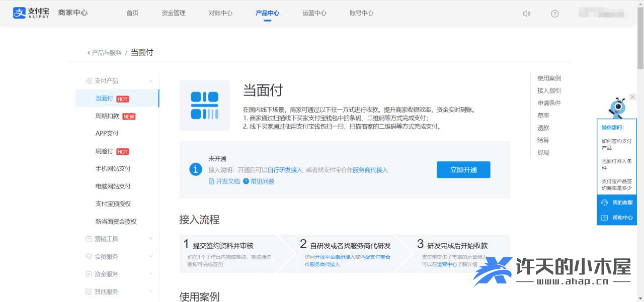The image size is (644, 302).
Task: Click the blue ant mascot avatar
Action: (617, 108)
